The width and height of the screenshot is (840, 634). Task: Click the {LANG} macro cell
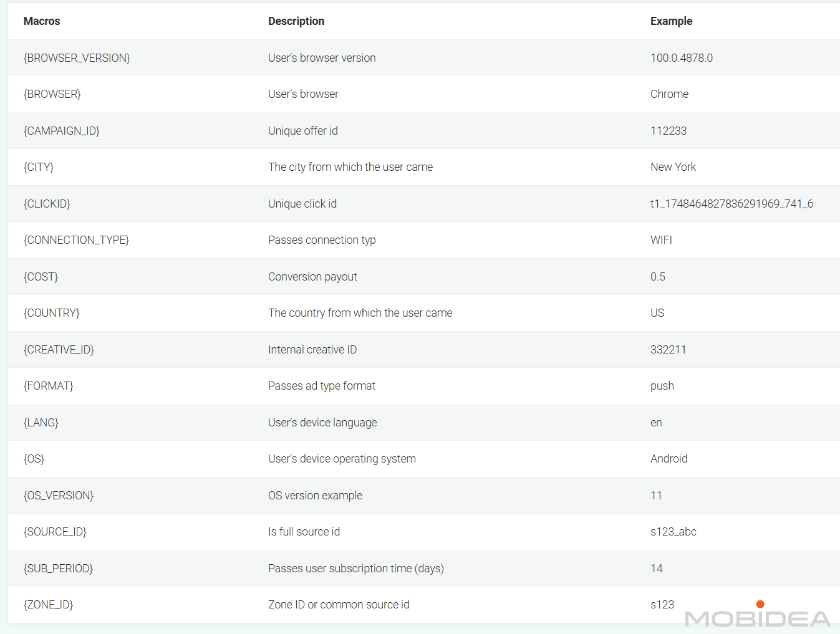click(41, 423)
